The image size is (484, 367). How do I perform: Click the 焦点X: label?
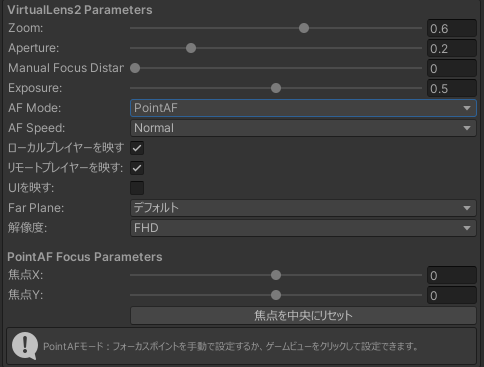[25, 275]
